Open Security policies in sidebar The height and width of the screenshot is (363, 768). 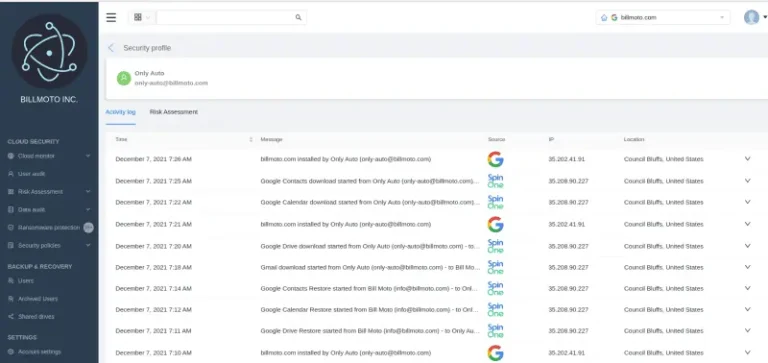click(x=39, y=245)
